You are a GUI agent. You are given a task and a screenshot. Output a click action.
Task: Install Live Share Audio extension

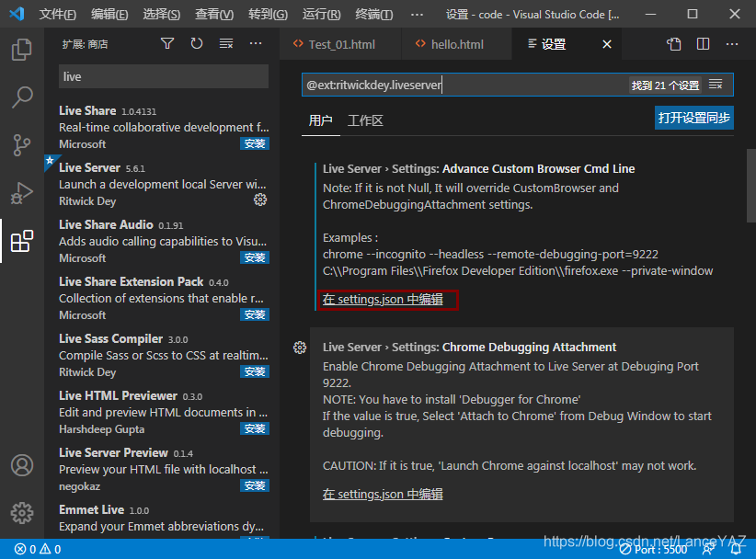coord(255,257)
